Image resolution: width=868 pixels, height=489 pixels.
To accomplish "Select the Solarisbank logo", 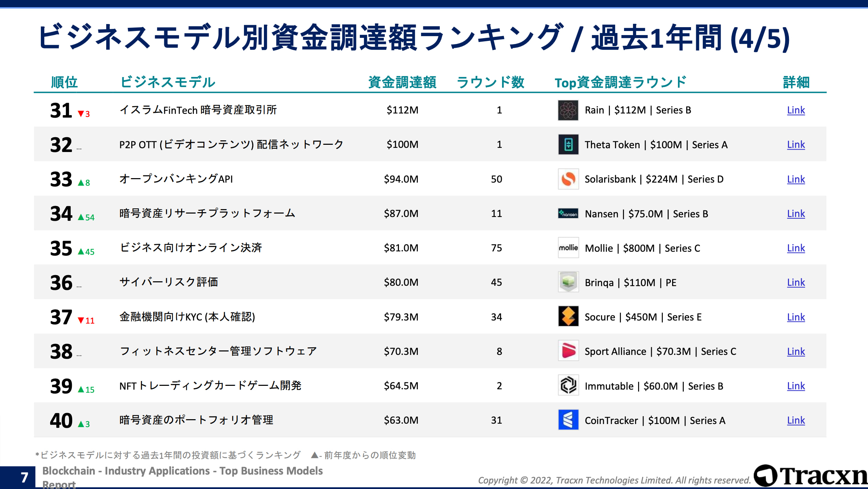I will tap(568, 179).
